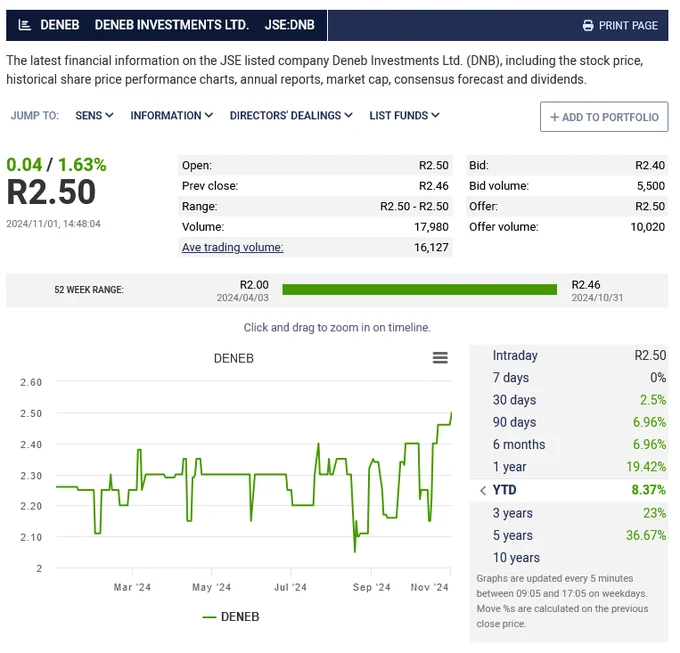Toggle the DENEB series in chart legend
The height and width of the screenshot is (653, 680).
pyautogui.click(x=231, y=617)
